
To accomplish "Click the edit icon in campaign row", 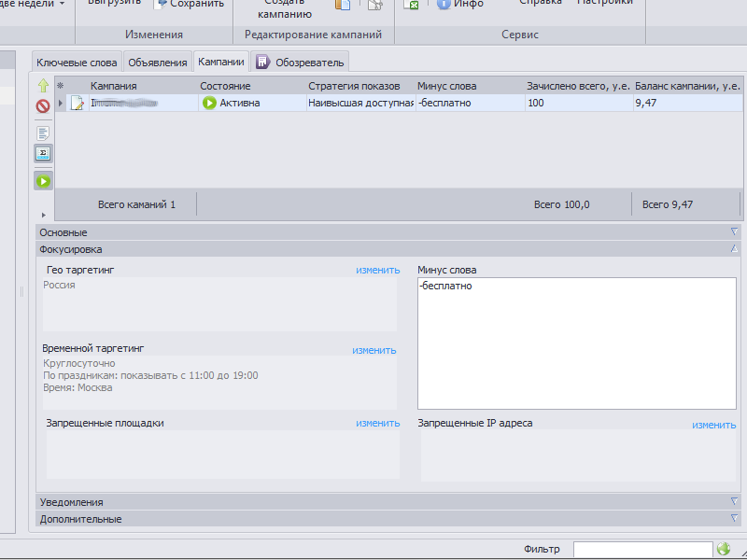I will 78,103.
